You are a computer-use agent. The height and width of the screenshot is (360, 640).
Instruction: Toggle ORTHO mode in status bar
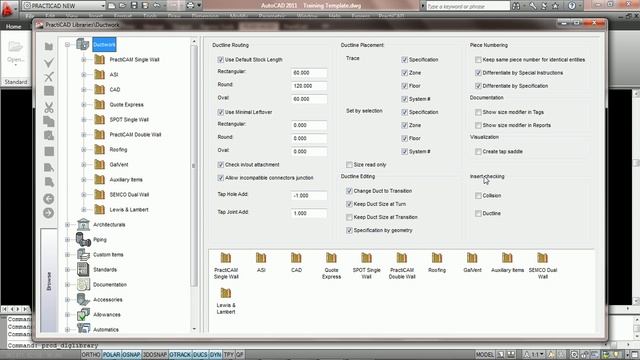[x=91, y=355]
